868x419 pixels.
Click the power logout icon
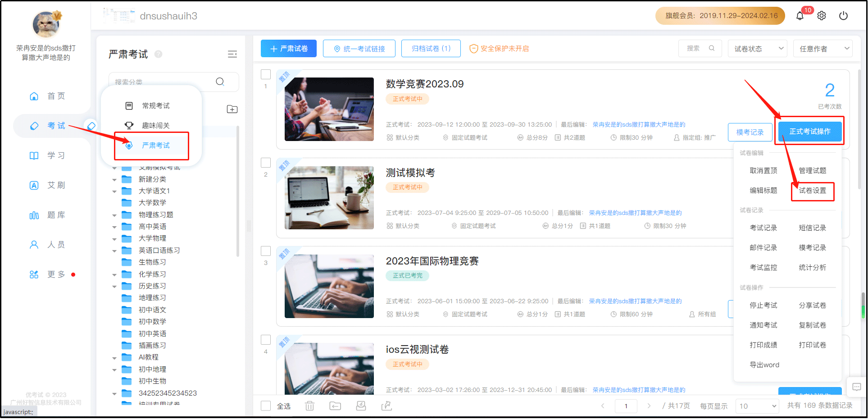click(843, 16)
